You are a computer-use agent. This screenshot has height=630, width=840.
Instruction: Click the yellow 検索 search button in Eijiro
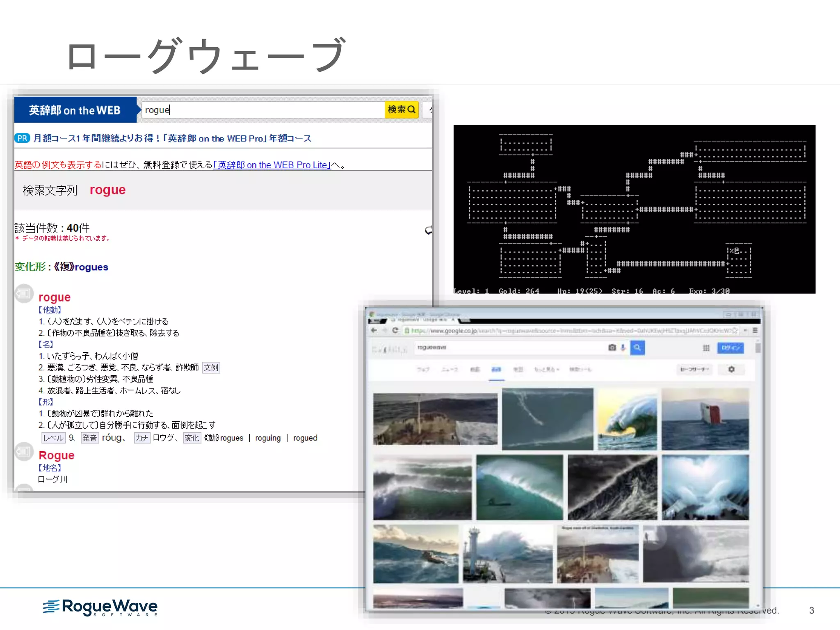coord(402,110)
